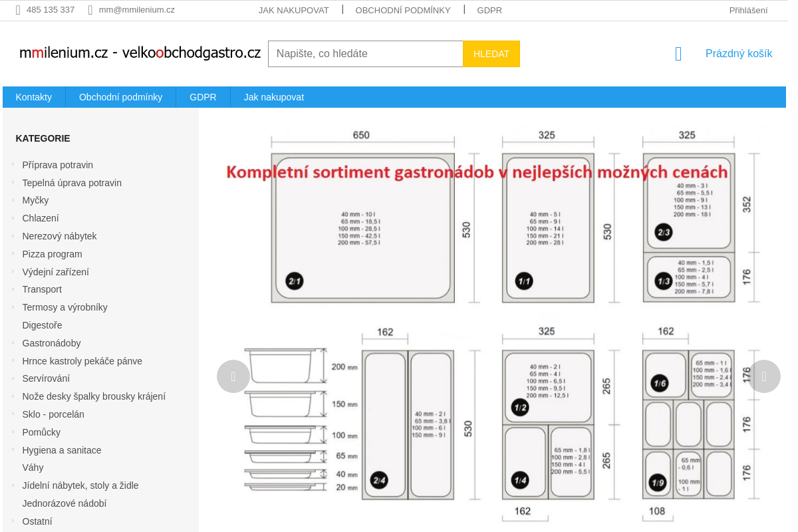Open category Gastronádoby
Image resolution: width=798 pixels, height=532 pixels.
pyautogui.click(x=51, y=343)
